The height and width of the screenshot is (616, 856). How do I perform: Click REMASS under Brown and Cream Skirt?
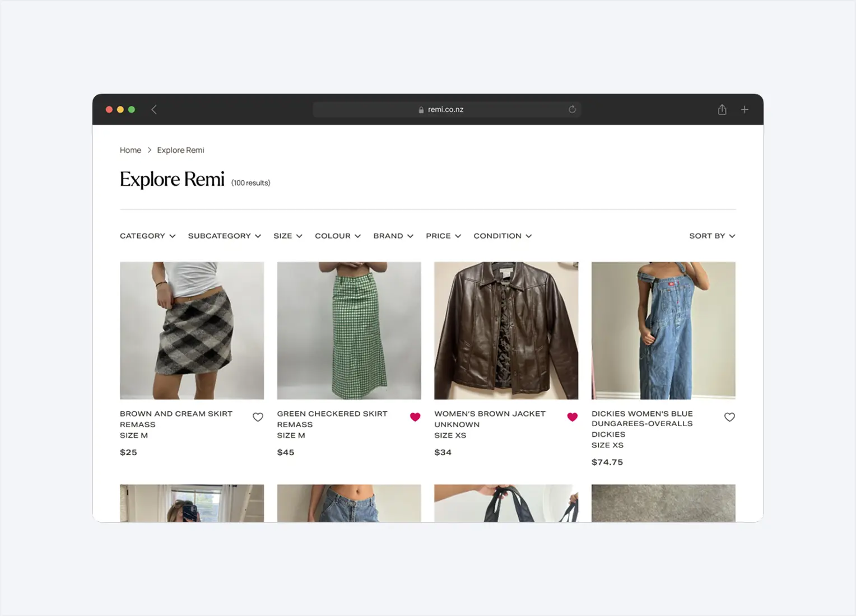point(138,424)
